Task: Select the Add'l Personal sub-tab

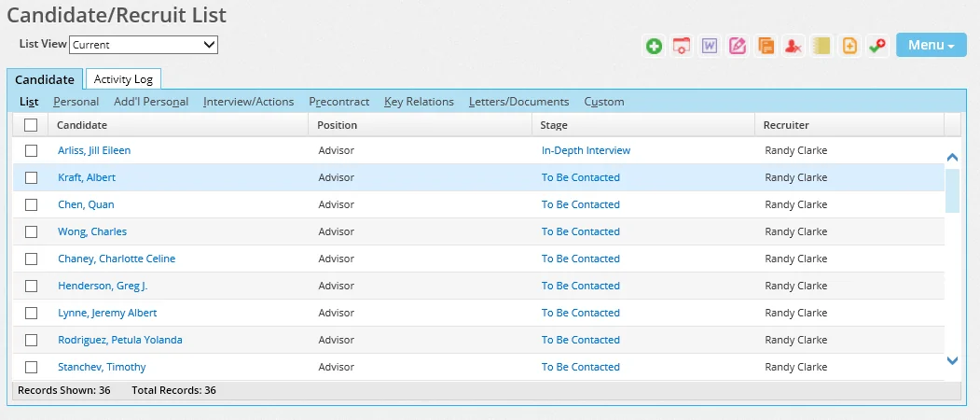Action: (x=151, y=102)
